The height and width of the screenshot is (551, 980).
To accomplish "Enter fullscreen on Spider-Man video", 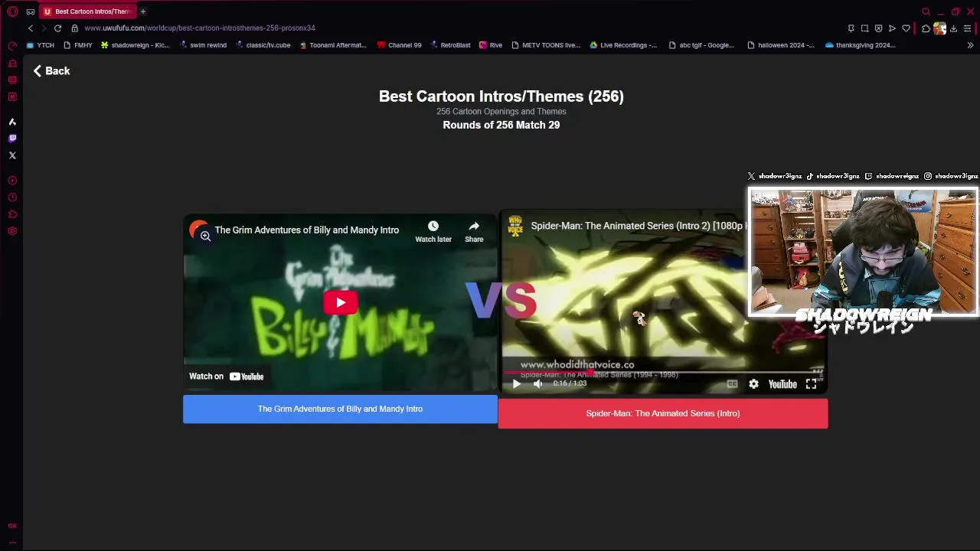I will [x=811, y=384].
